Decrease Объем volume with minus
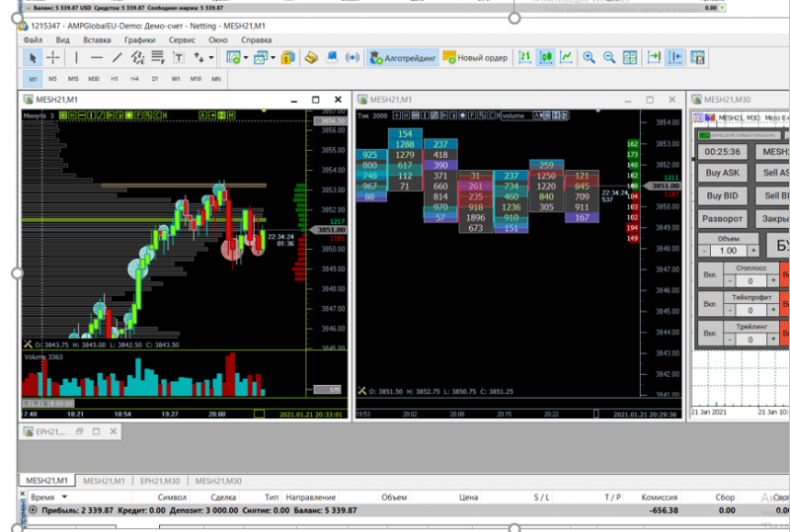The height and width of the screenshot is (532, 790). [704, 251]
